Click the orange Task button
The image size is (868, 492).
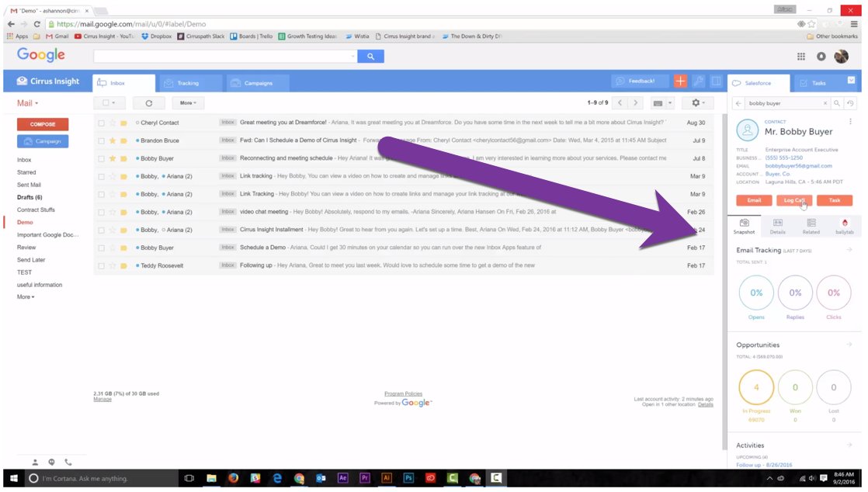835,200
